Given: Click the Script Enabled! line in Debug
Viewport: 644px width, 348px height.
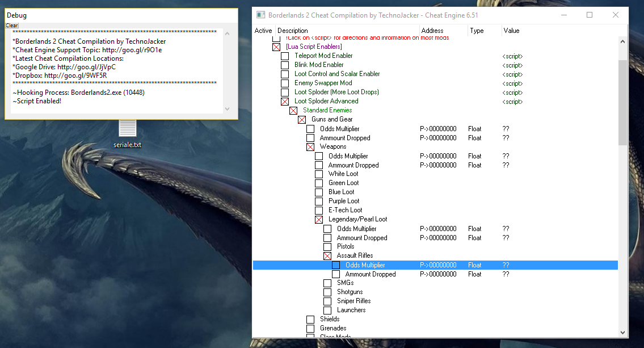Looking at the screenshot, I should pos(37,101).
